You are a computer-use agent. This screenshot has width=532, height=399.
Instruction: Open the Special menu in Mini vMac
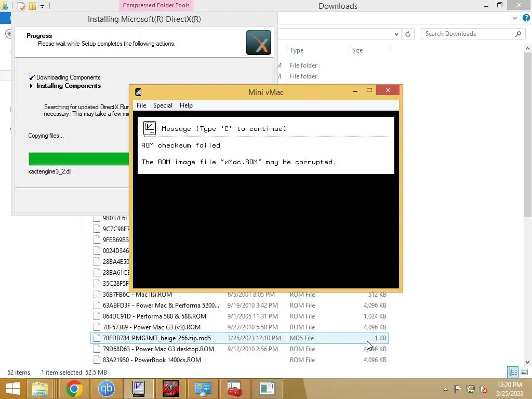163,105
